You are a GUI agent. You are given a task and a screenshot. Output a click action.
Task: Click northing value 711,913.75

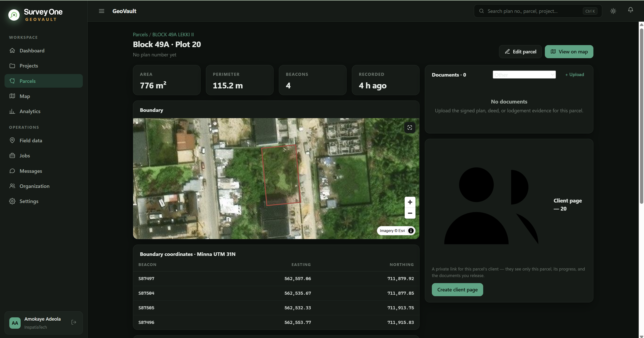click(401, 308)
